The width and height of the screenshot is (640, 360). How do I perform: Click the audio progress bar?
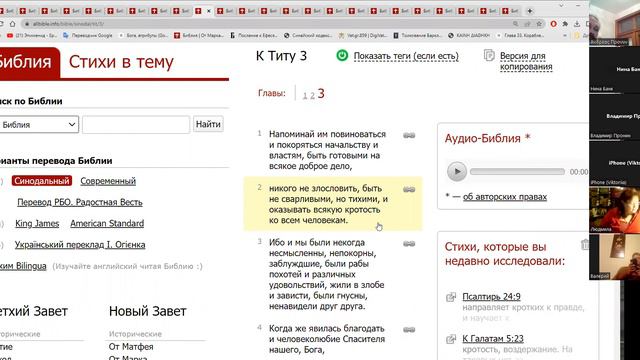point(517,172)
